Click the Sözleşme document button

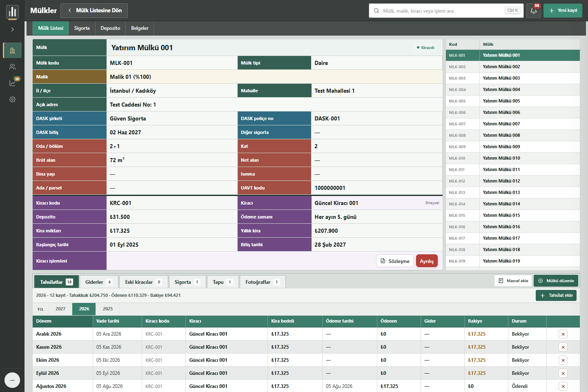[x=395, y=261]
